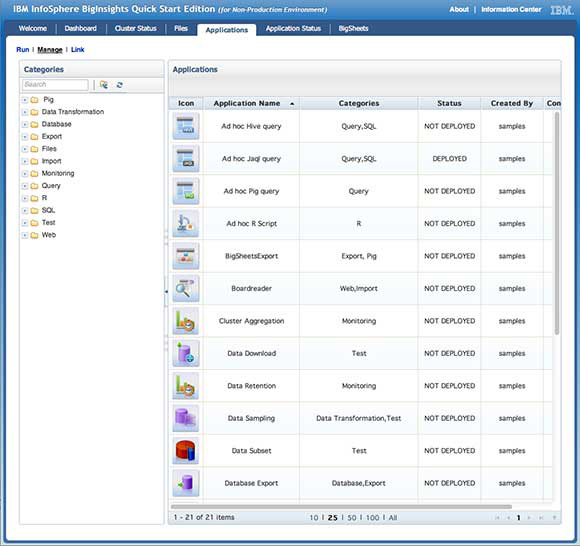Click the Monitoring folder icon

[x=34, y=173]
